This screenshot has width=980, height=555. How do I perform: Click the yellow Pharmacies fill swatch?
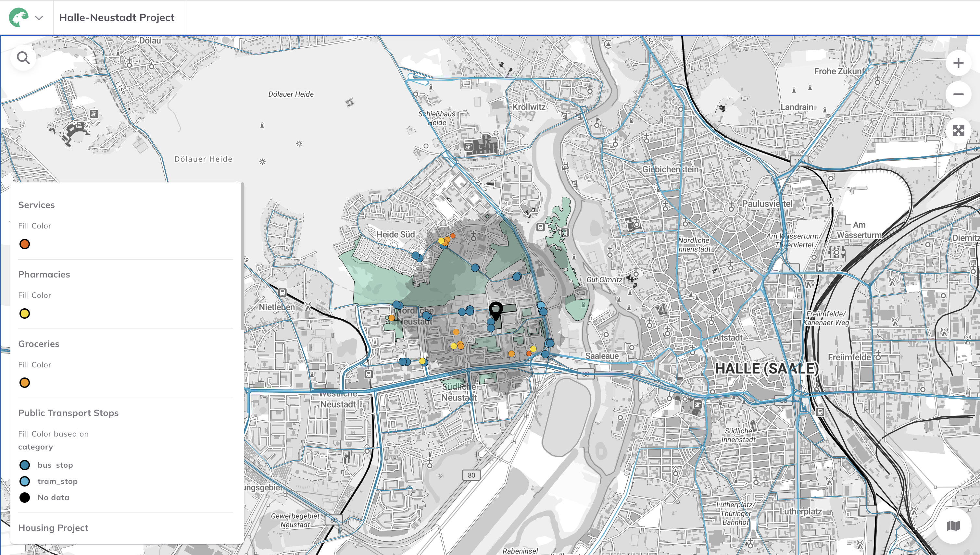click(x=25, y=314)
